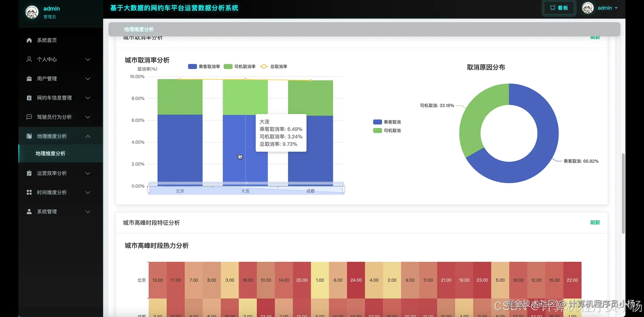Click the heatmap cell valued 1.00 in 北京 row

click(x=320, y=280)
